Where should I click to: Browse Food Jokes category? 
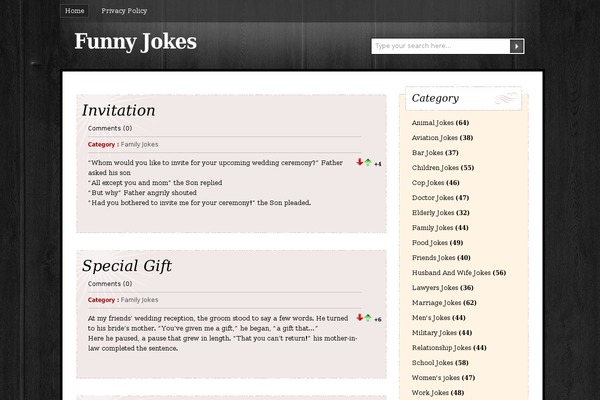[429, 243]
